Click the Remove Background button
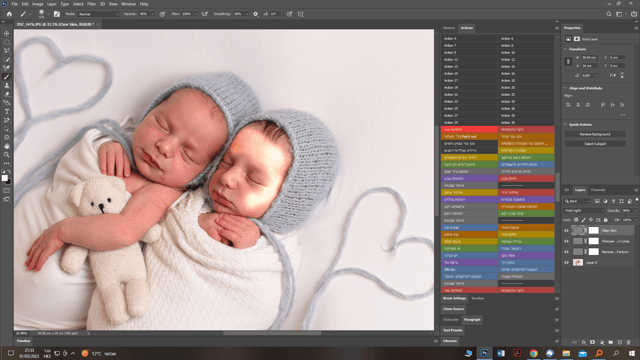 (x=595, y=134)
